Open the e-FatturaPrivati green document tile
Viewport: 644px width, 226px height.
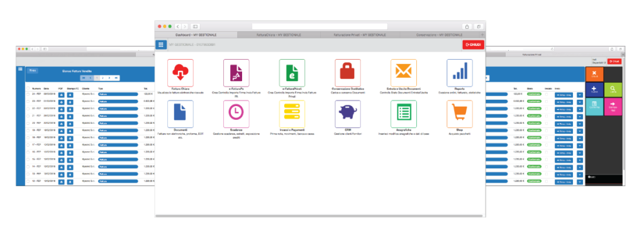[x=292, y=73]
